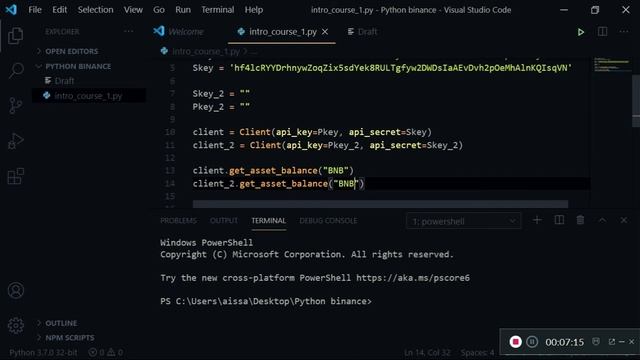The image size is (640, 360).
Task: Open the Go menu
Action: [159, 10]
